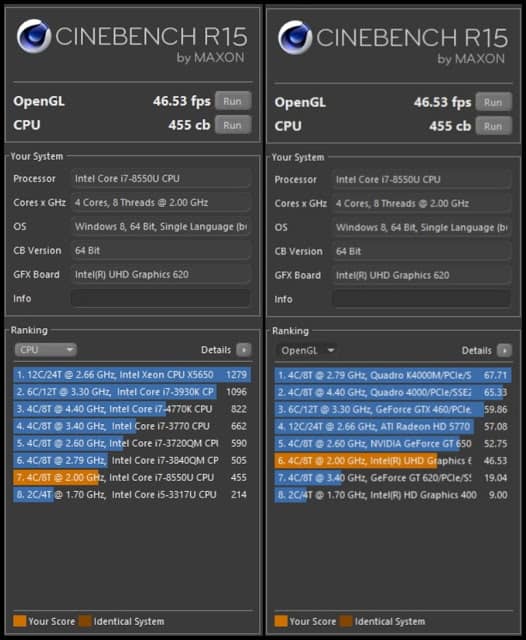Click Info field in left panel
The height and width of the screenshot is (640, 526).
[160, 298]
